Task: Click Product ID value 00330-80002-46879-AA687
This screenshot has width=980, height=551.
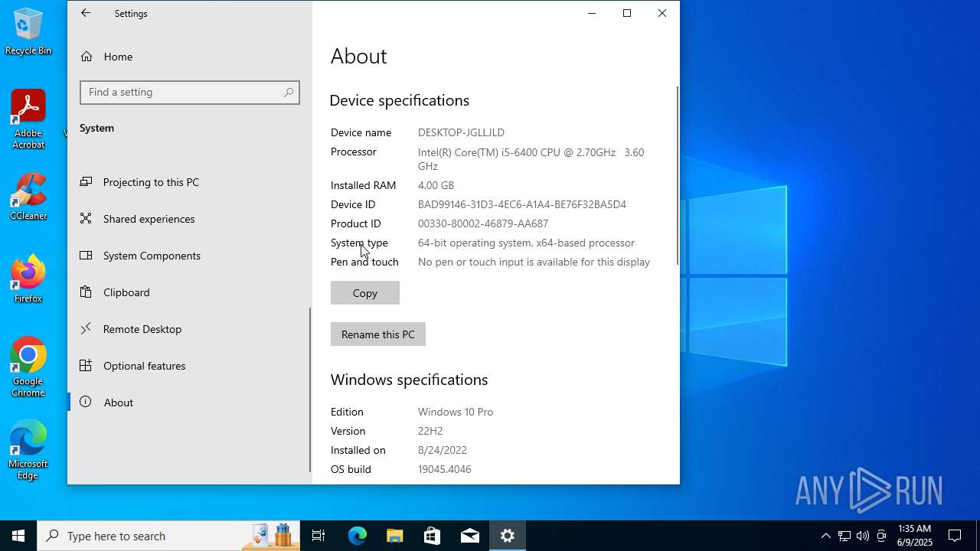Action: tap(483, 223)
